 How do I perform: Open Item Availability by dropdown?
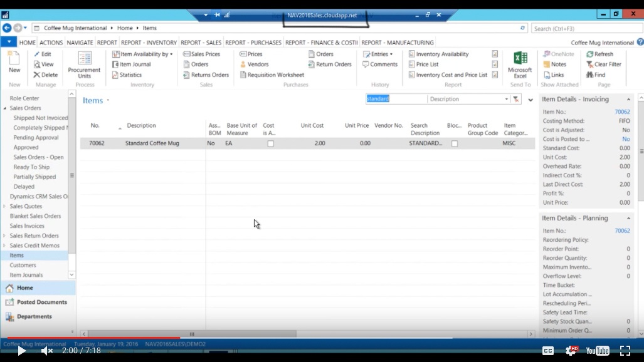[142, 54]
